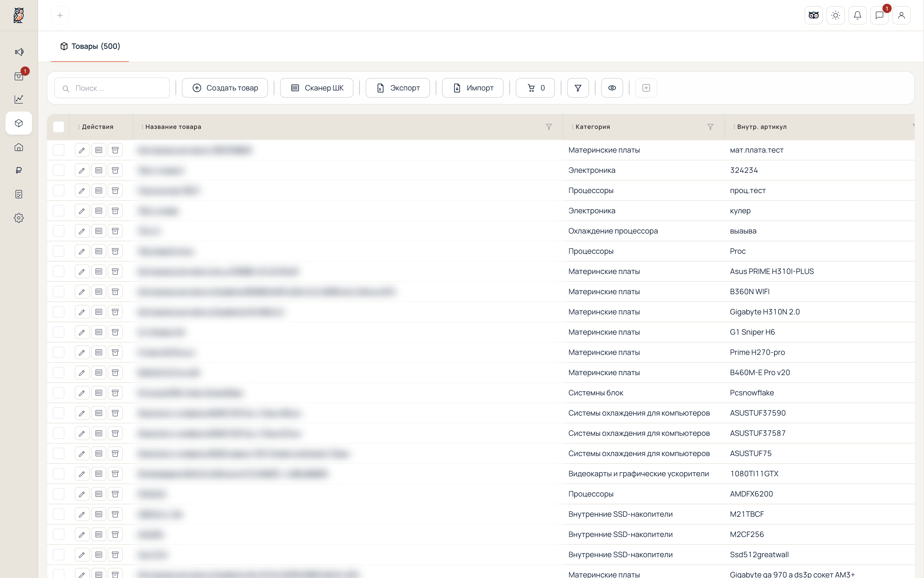This screenshot has width=924, height=578.
Task: Open the megaphone announcements sidebar icon
Action: click(19, 52)
